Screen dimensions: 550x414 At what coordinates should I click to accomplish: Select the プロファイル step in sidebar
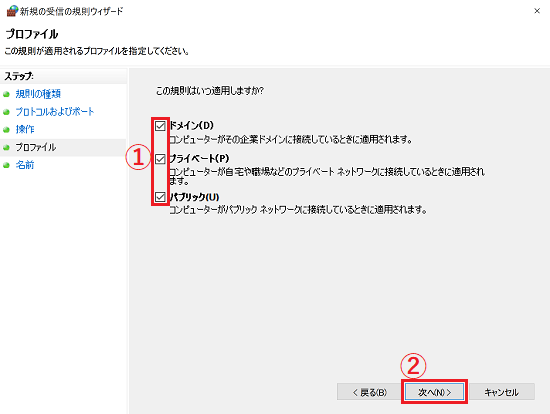[x=35, y=147]
